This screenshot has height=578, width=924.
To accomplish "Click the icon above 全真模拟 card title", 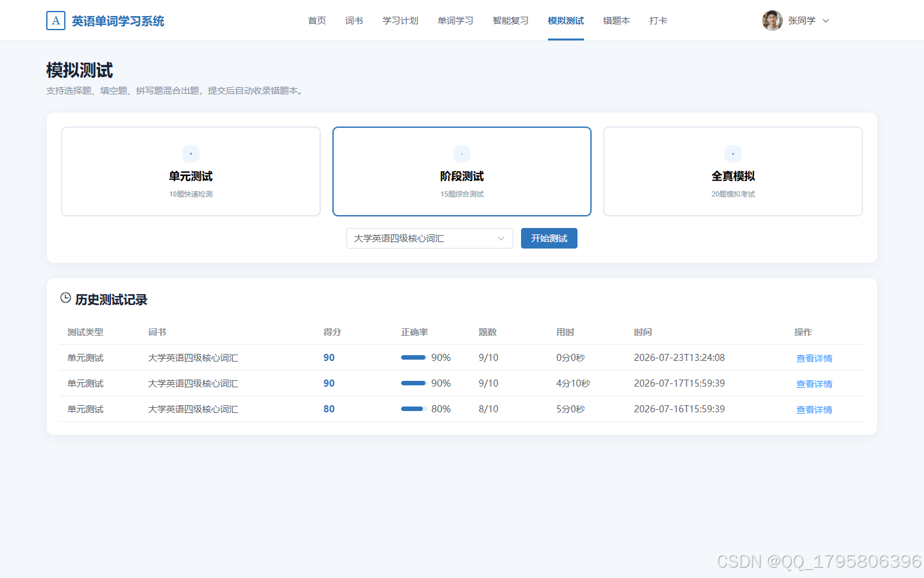I will click(733, 153).
